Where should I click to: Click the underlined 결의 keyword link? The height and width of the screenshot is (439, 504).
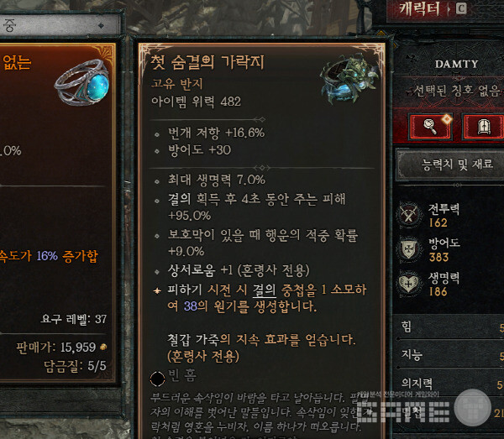pos(265,290)
